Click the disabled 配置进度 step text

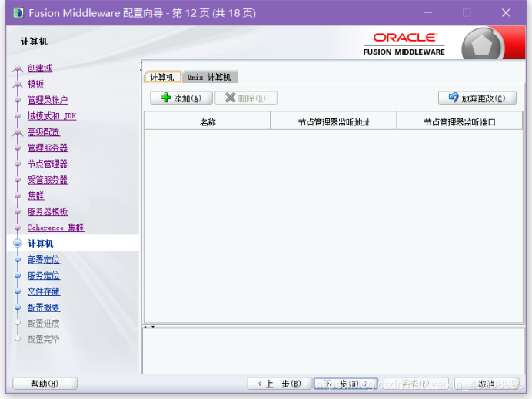pos(43,324)
